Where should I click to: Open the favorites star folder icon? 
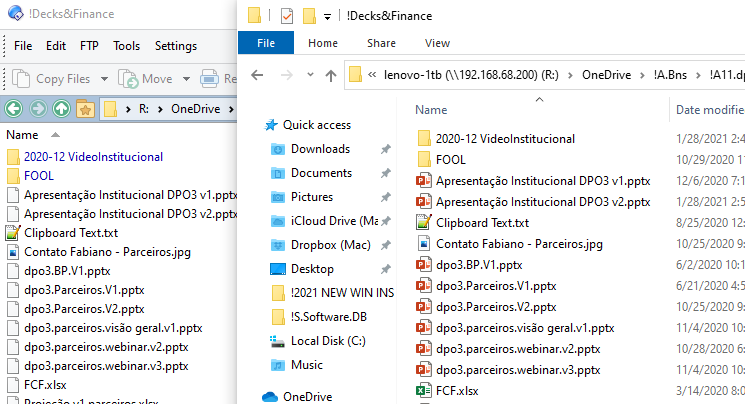coord(85,108)
